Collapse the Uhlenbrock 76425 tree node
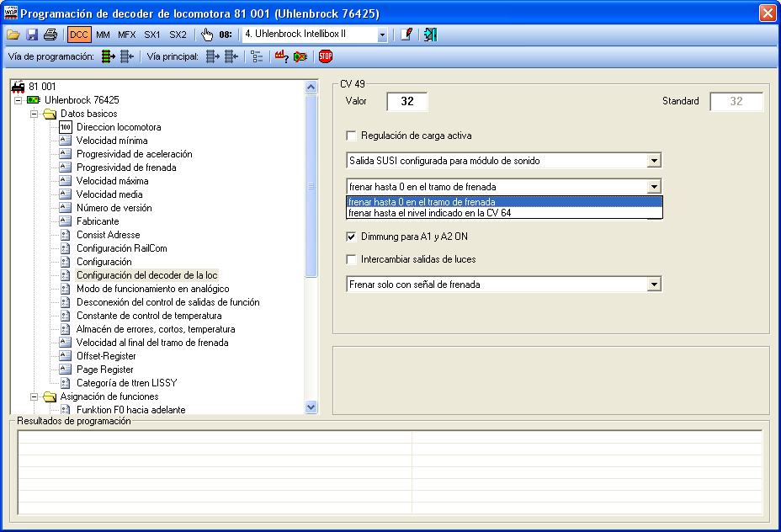781x532 pixels. coord(19,100)
